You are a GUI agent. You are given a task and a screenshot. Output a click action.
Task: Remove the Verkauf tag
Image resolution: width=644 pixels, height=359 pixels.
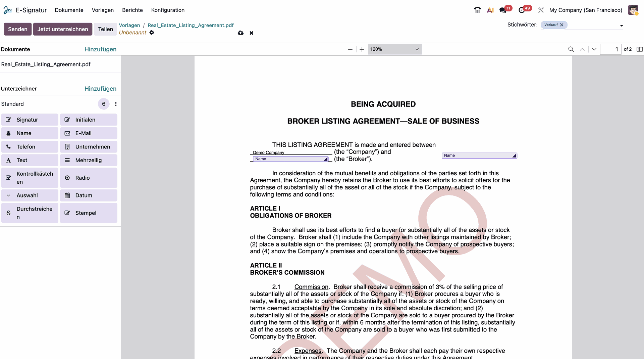click(561, 25)
